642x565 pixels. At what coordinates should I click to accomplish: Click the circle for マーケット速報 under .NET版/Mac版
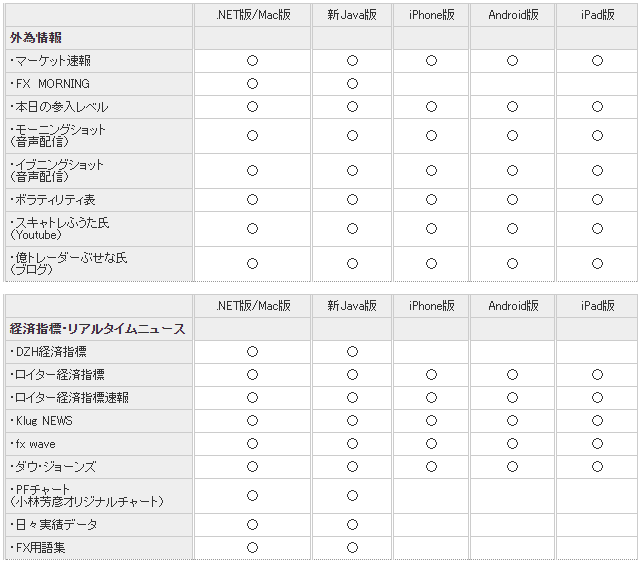[252, 61]
